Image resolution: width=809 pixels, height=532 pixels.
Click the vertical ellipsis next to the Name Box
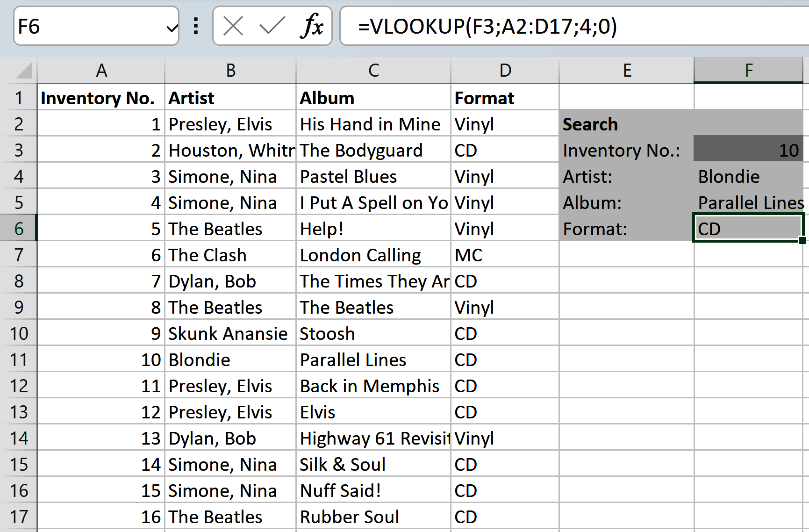point(195,26)
